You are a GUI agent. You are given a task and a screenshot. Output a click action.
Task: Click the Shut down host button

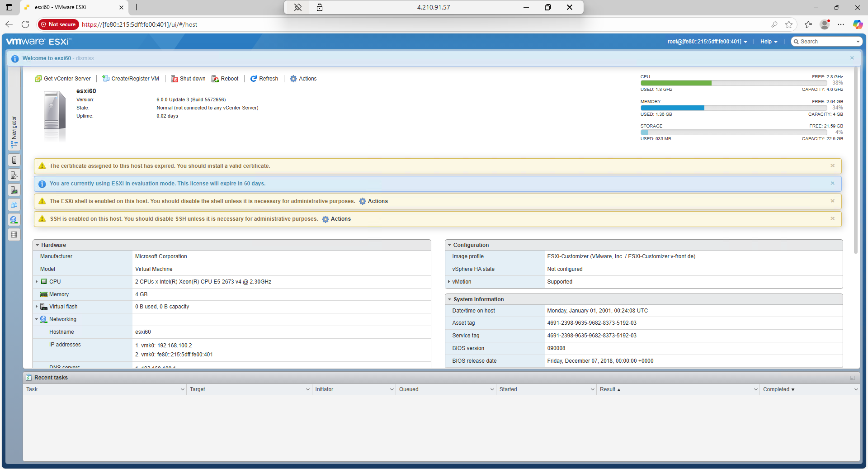pos(188,79)
